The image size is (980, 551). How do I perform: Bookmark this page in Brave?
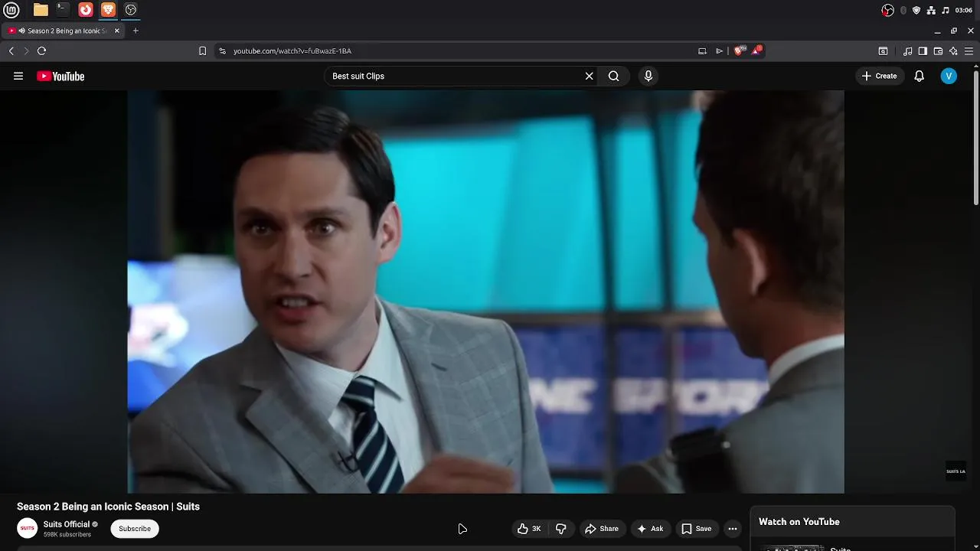(x=202, y=51)
